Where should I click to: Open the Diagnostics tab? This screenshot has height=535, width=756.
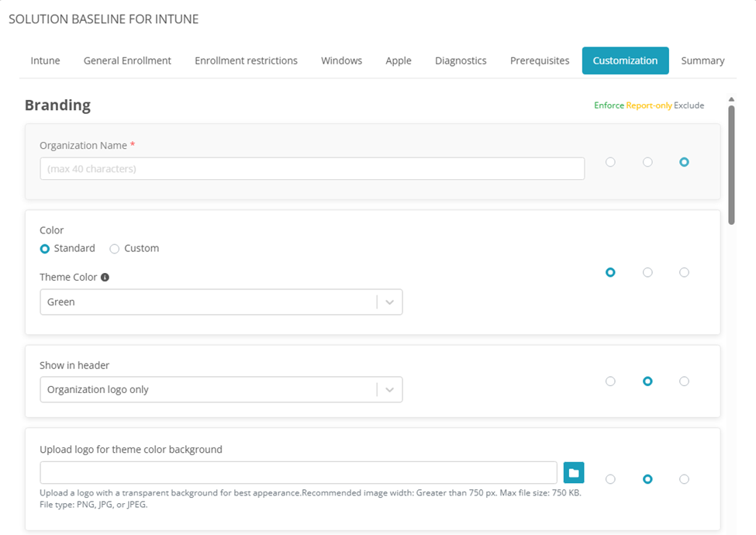[461, 60]
